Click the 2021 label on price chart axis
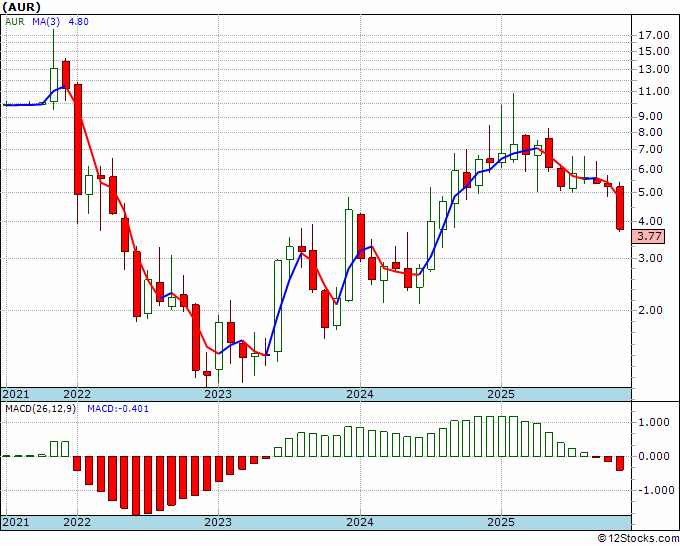 (16, 394)
